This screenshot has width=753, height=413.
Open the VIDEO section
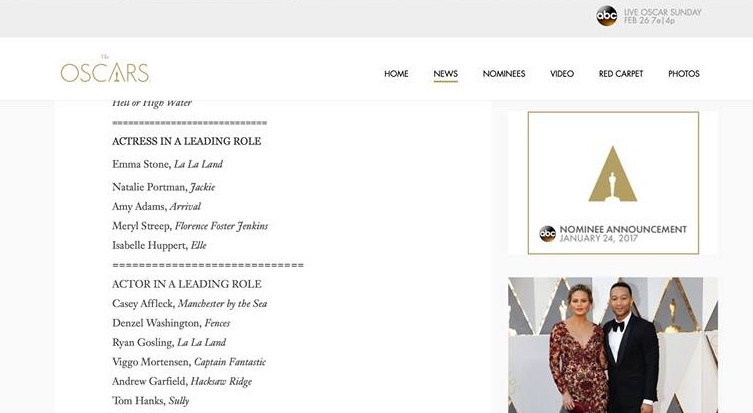pos(562,74)
